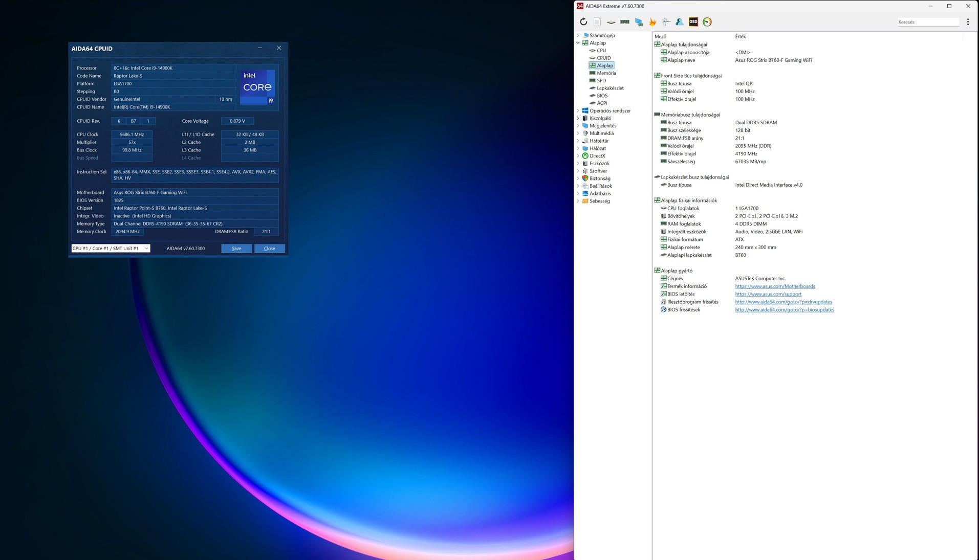Close the AIDA64 CPUID window with X
This screenshot has width=979, height=560.
[279, 48]
